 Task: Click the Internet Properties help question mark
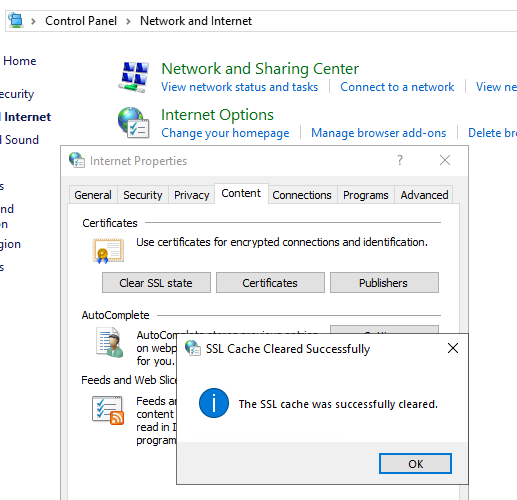(x=400, y=160)
